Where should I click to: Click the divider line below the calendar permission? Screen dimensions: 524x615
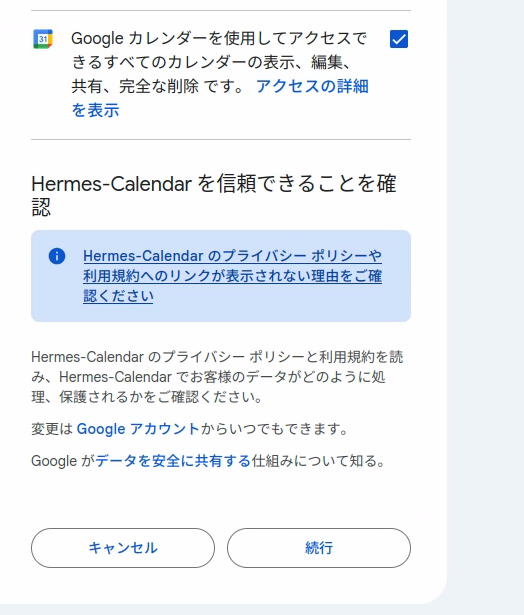coord(221,139)
